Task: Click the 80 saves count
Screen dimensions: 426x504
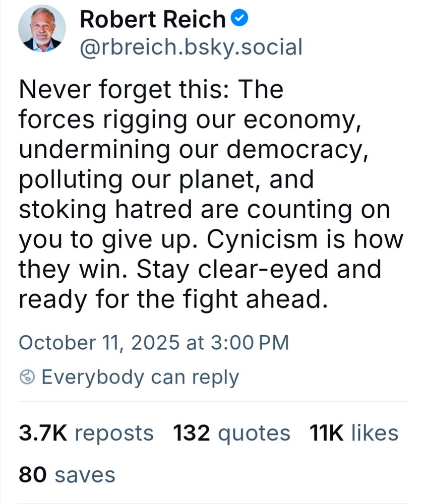Action: [67, 474]
